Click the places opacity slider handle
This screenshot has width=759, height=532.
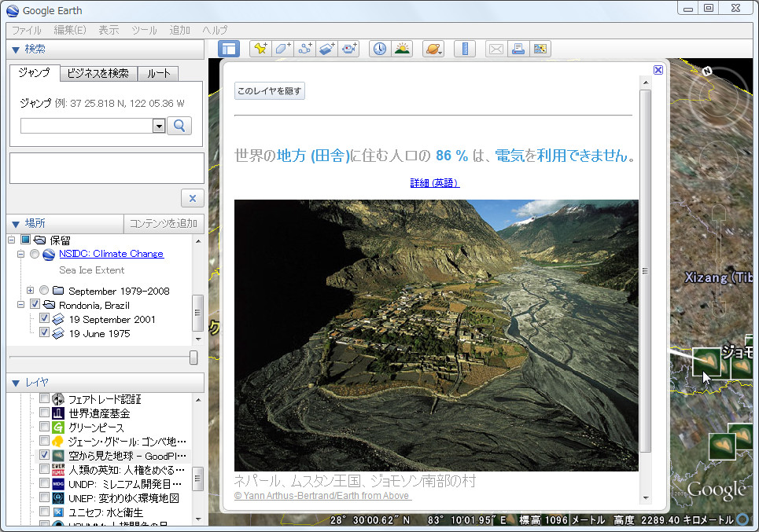(x=193, y=358)
